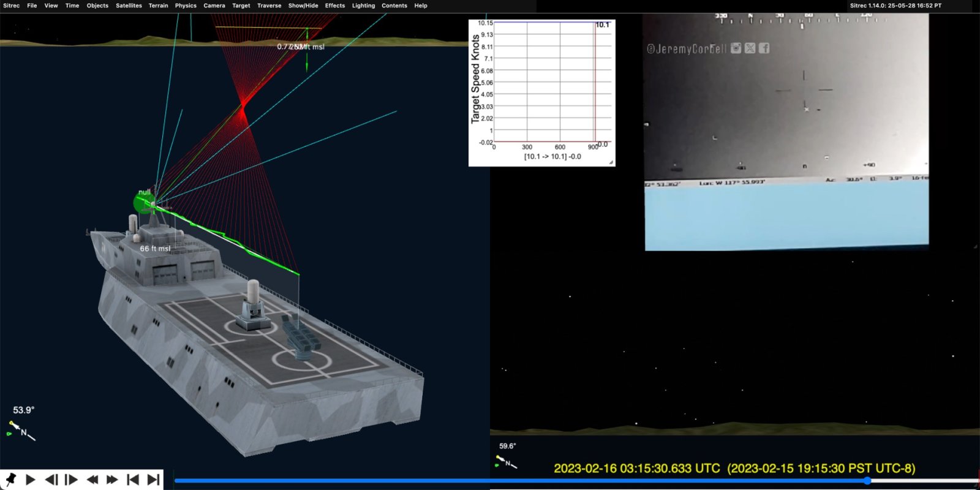Click the green null sphere marker
The width and height of the screenshot is (980, 490).
[143, 201]
